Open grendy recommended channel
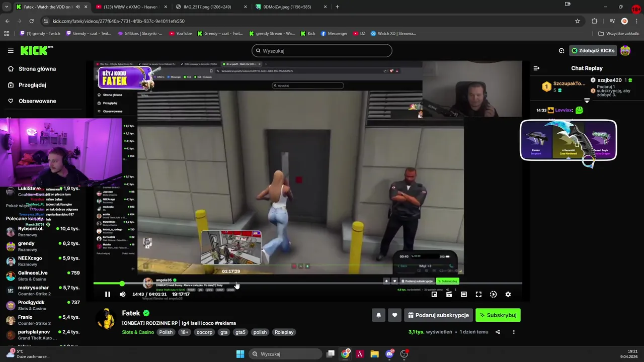The height and width of the screenshot is (362, 644). [43, 246]
